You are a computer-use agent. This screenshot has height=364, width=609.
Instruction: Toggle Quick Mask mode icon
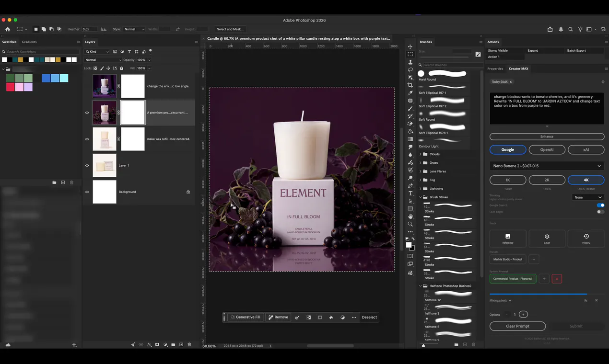(410, 256)
